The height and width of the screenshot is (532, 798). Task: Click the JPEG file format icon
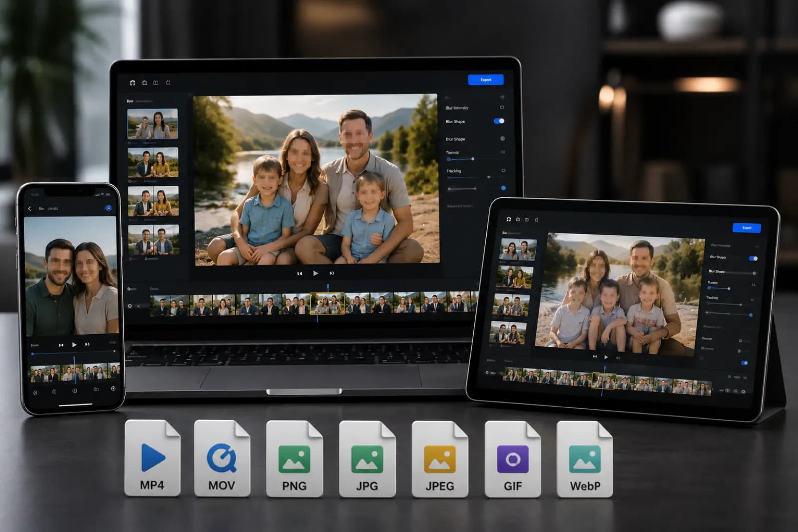click(440, 459)
